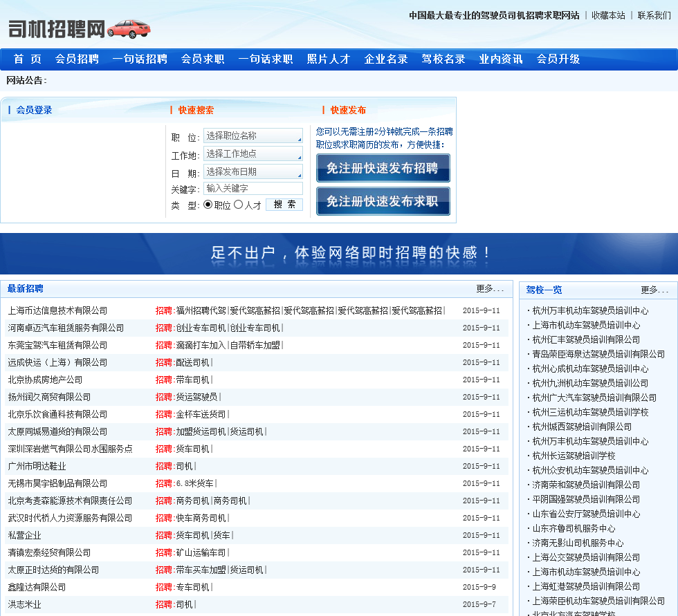Open the 会员升级 nav item

(x=558, y=59)
